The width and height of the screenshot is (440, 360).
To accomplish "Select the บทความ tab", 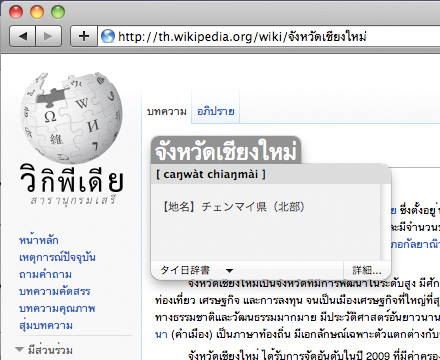I will [167, 111].
